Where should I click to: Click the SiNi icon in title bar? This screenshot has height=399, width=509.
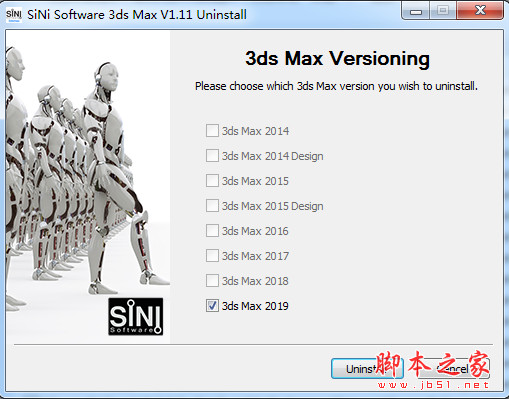coord(14,15)
